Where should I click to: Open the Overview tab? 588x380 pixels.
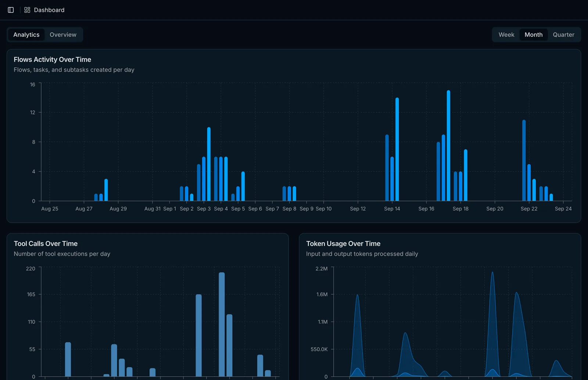point(63,35)
